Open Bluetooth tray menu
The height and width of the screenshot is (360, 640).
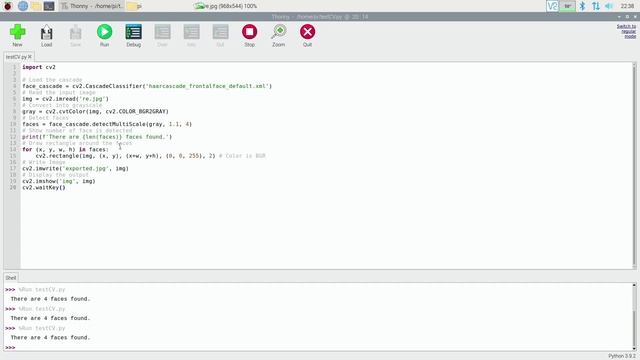582,6
